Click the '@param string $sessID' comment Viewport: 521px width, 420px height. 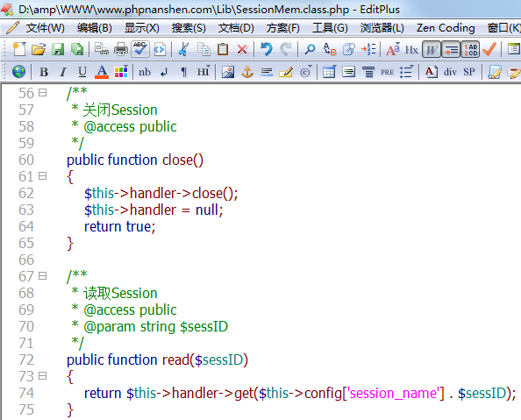(155, 327)
